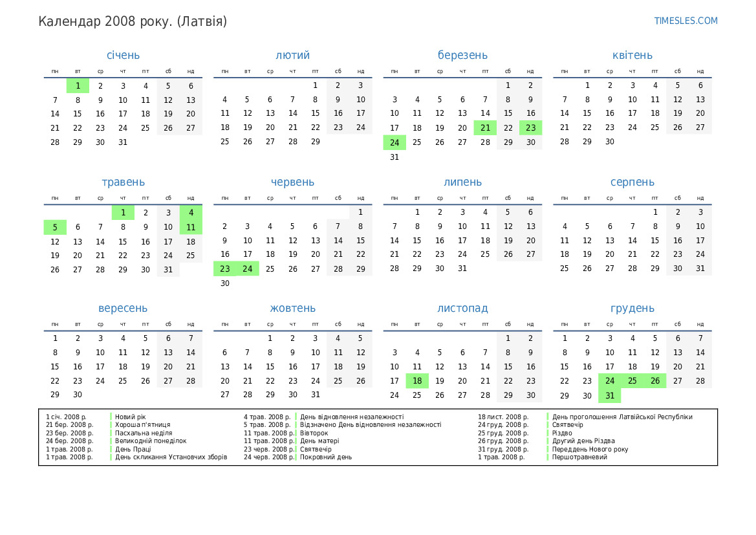Image resolution: width=756 pixels, height=535 pixels.
Task: Click highlighted June 24 date cell
Action: point(248,268)
